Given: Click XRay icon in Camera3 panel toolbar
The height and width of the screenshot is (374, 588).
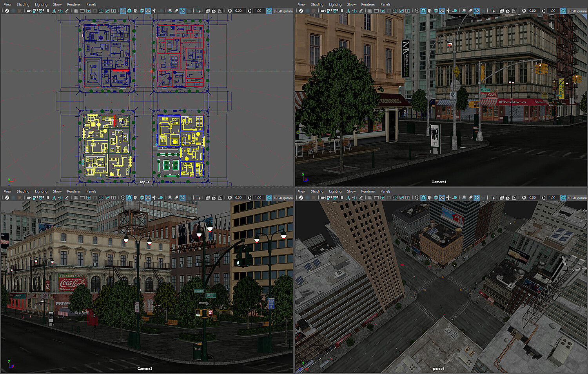Looking at the screenshot, I should pyautogui.click(x=207, y=198).
